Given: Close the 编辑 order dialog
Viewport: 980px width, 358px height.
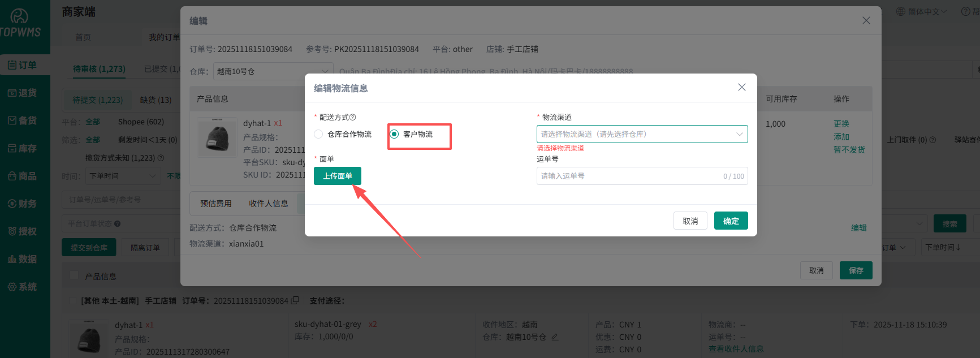Looking at the screenshot, I should [x=866, y=20].
